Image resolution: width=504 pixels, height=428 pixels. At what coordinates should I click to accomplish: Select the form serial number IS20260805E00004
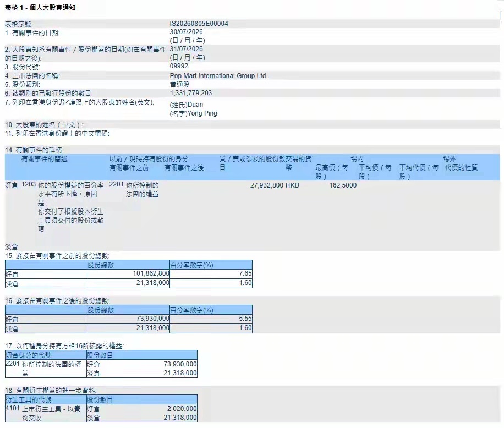point(199,24)
